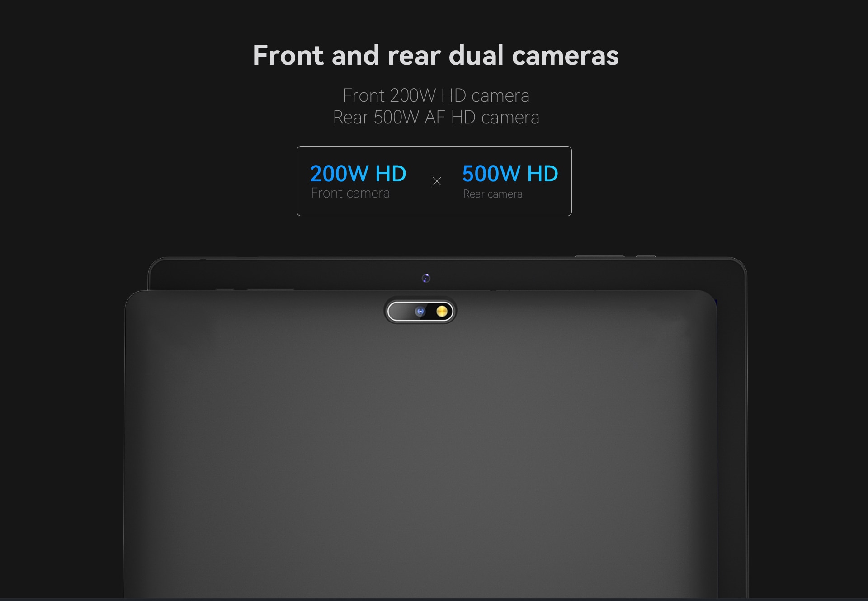Click the front camera lens on bezel
The width and height of the screenshot is (868, 601).
coord(426,278)
